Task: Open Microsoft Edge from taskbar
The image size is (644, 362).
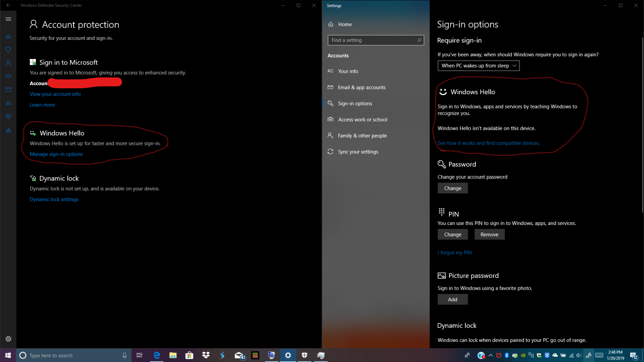Action: [x=157, y=355]
